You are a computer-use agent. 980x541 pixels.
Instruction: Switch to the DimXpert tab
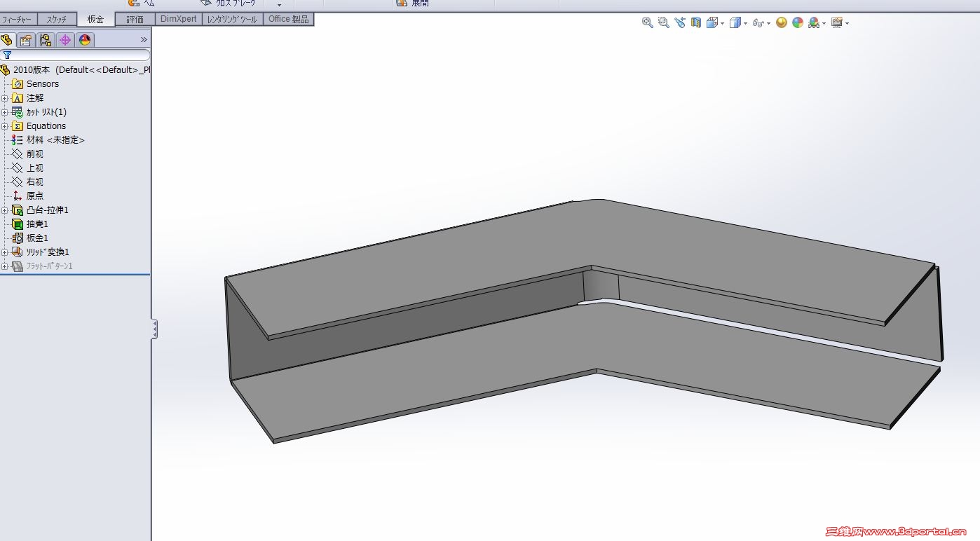[178, 20]
